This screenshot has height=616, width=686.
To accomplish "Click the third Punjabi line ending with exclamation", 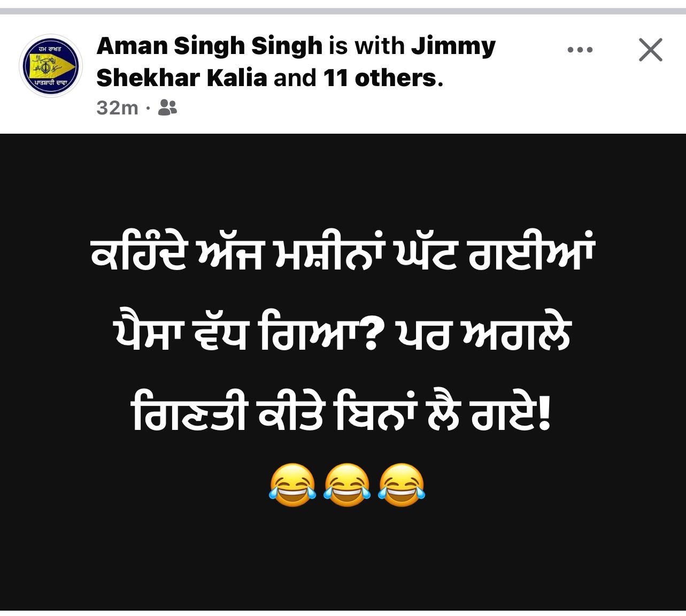I will (341, 414).
